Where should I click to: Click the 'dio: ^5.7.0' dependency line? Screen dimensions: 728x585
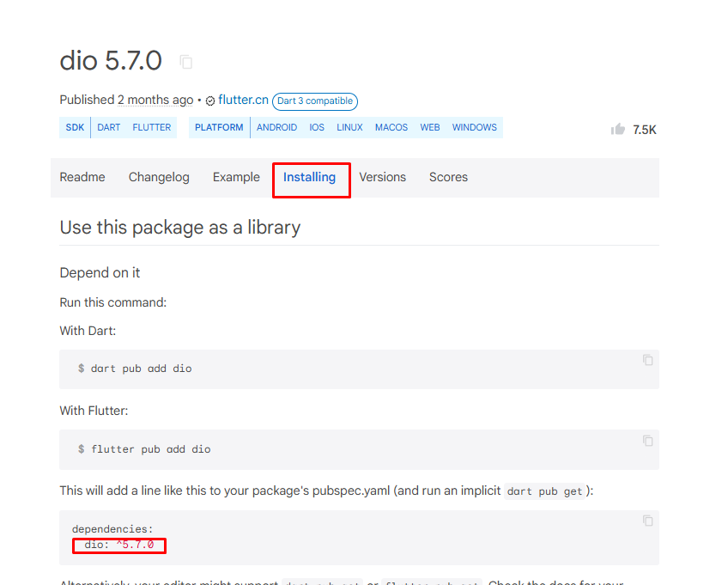pyautogui.click(x=118, y=545)
